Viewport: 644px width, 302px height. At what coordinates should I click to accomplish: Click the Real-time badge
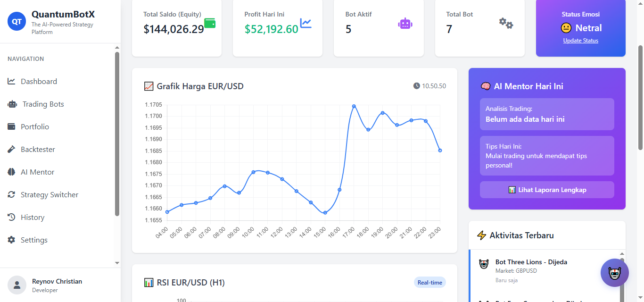click(x=430, y=282)
